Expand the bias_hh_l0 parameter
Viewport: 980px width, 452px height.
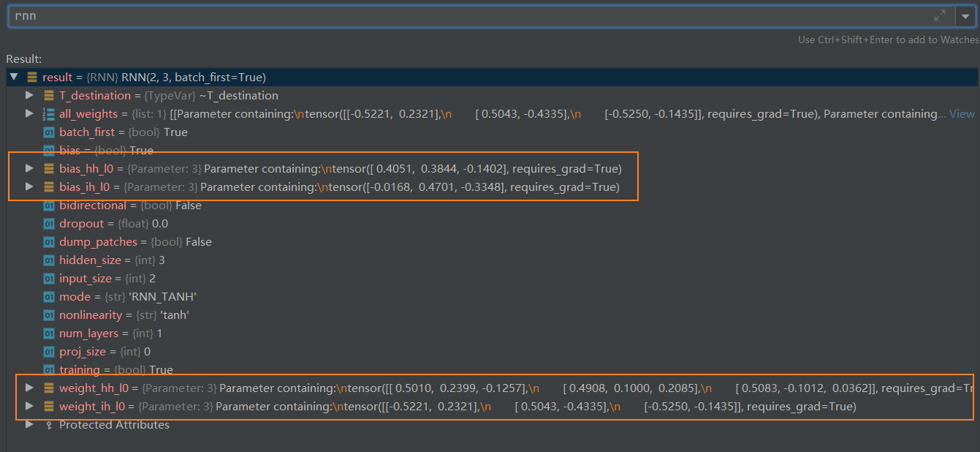click(x=29, y=168)
